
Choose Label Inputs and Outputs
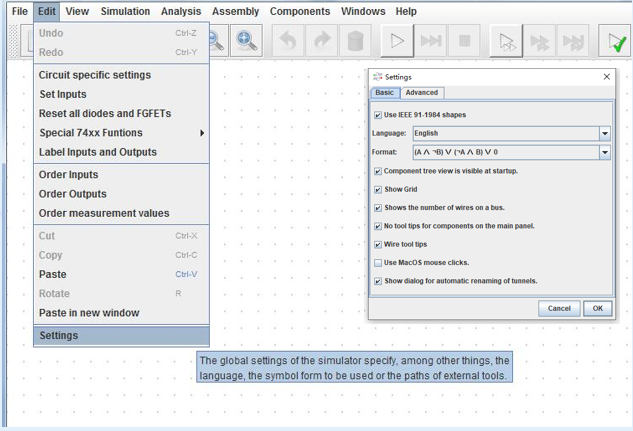pyautogui.click(x=121, y=152)
